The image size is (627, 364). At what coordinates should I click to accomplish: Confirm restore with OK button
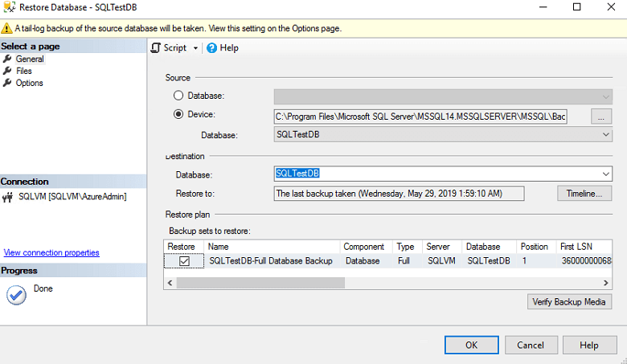(471, 346)
